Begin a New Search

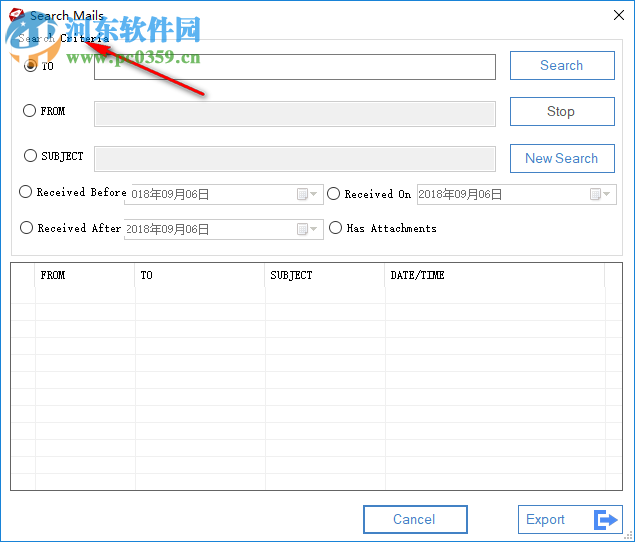(x=562, y=158)
